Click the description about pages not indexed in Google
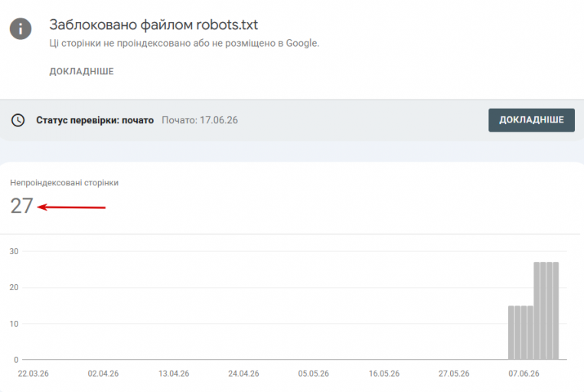 click(184, 43)
